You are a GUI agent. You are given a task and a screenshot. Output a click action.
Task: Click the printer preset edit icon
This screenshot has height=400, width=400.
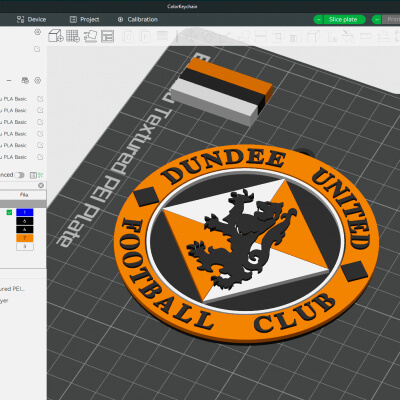tap(37, 49)
